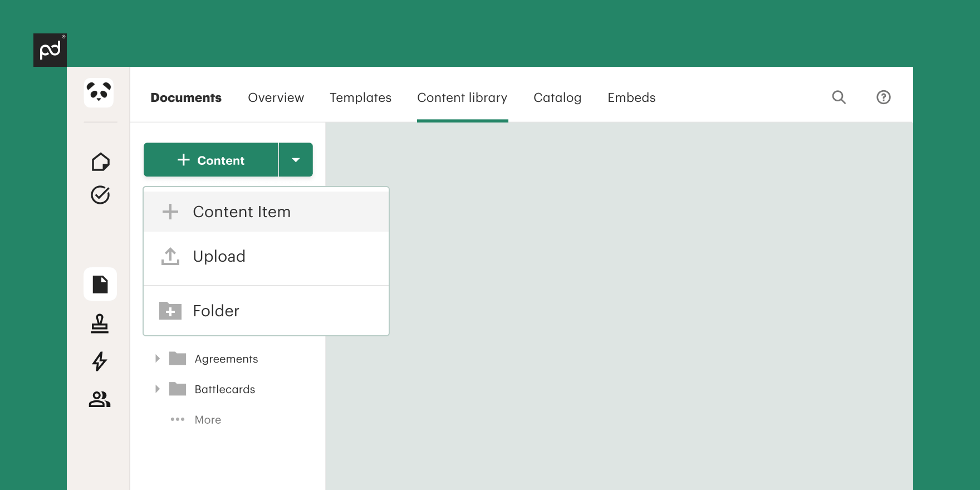Image resolution: width=980 pixels, height=490 pixels.
Task: Open the checkmark tasks icon in sidebar
Action: click(x=100, y=195)
